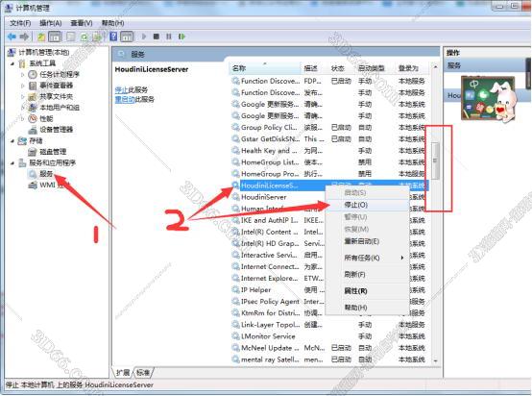Click the services list scrollbar thumb
The image size is (532, 396).
coord(435,161)
